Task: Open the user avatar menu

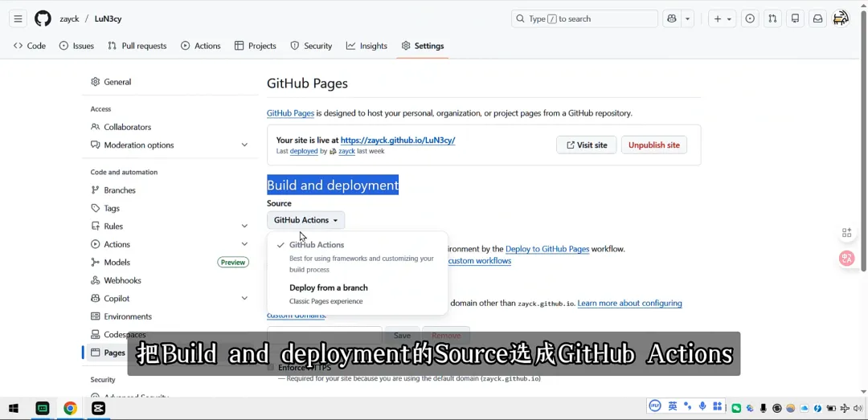Action: pyautogui.click(x=841, y=18)
